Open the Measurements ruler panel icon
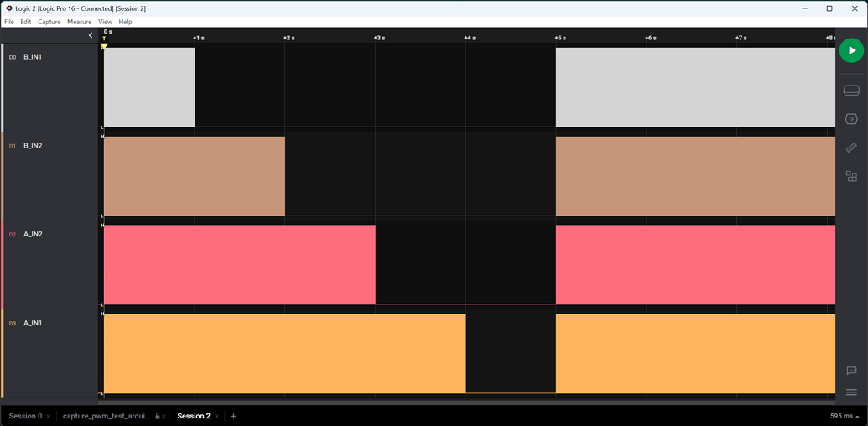The width and height of the screenshot is (868, 426). coord(851,148)
